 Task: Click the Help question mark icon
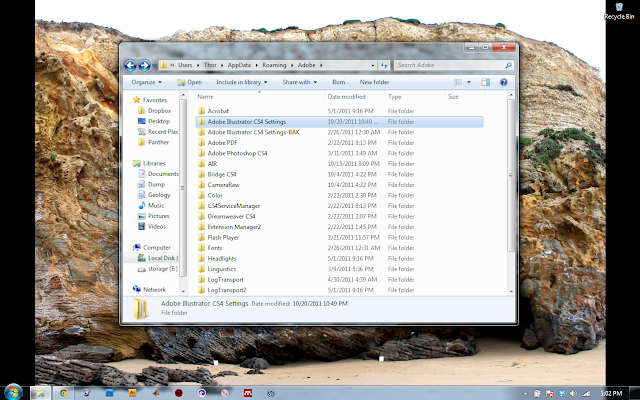click(x=504, y=82)
